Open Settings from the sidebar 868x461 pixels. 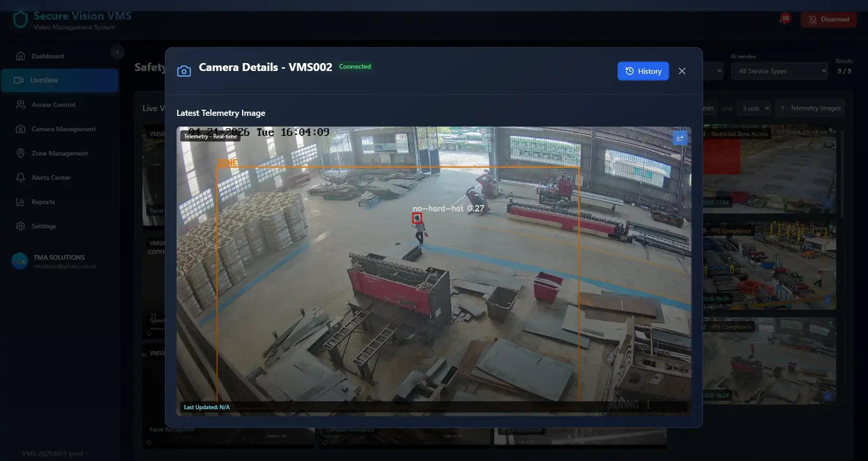[60, 226]
